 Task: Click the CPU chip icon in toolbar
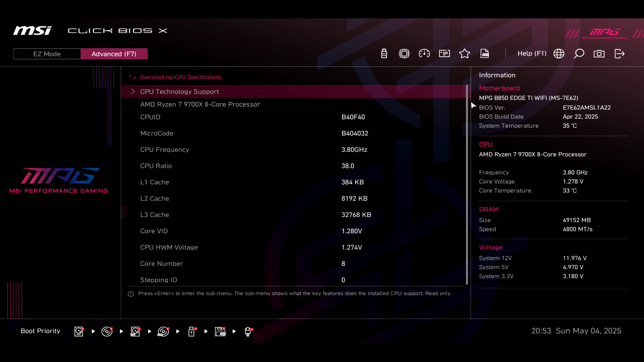[x=404, y=54]
